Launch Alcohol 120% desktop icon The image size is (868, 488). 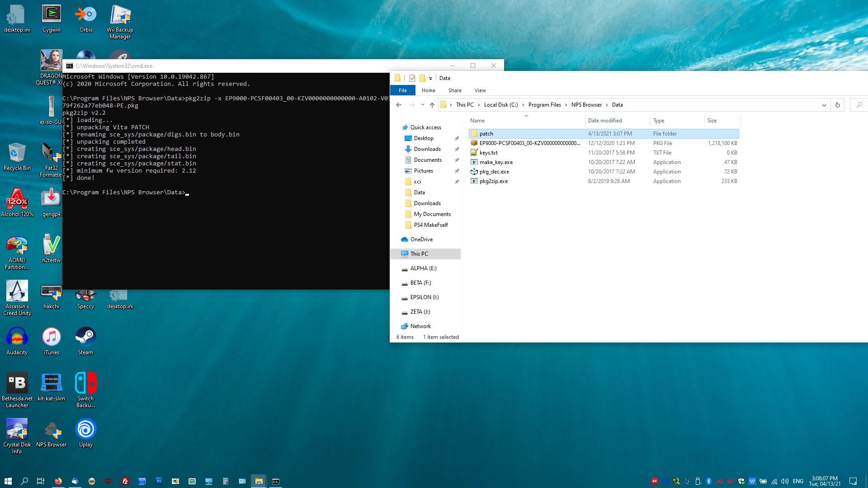pos(17,203)
